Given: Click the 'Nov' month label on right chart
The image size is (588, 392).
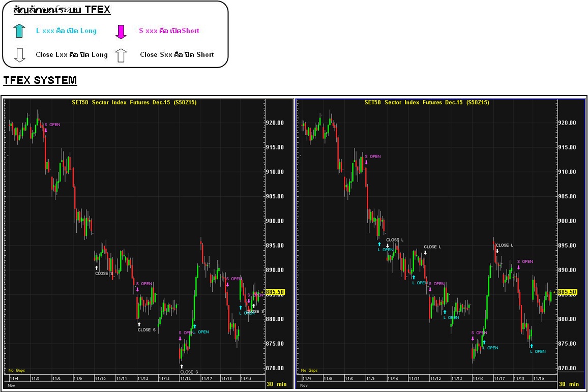Looking at the screenshot, I should tap(304, 385).
